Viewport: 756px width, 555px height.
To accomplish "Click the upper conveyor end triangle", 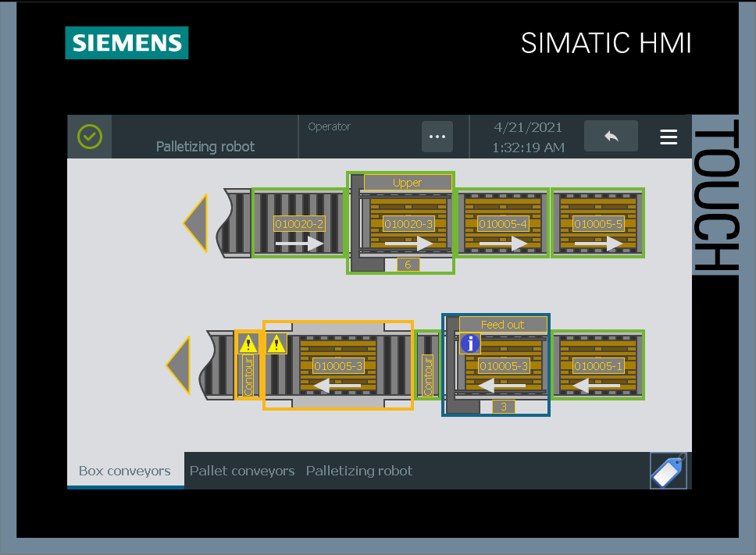I will tap(196, 223).
